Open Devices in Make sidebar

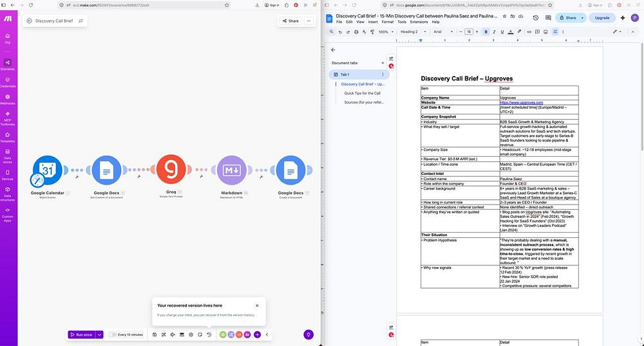tap(7, 175)
